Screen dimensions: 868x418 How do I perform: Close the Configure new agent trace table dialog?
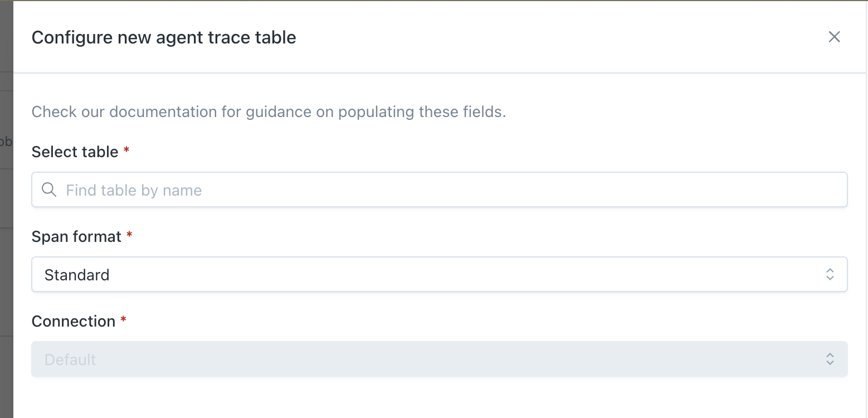(834, 37)
